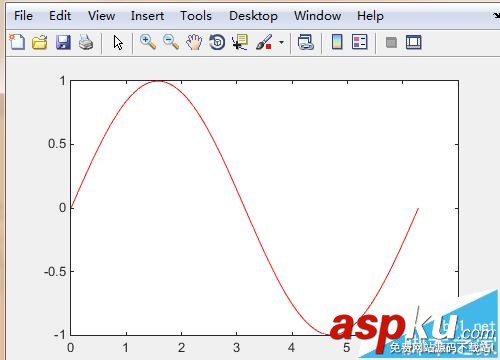Image resolution: width=500 pixels, height=360 pixels.
Task: Select the Edit Plot arrow tool
Action: (x=118, y=43)
